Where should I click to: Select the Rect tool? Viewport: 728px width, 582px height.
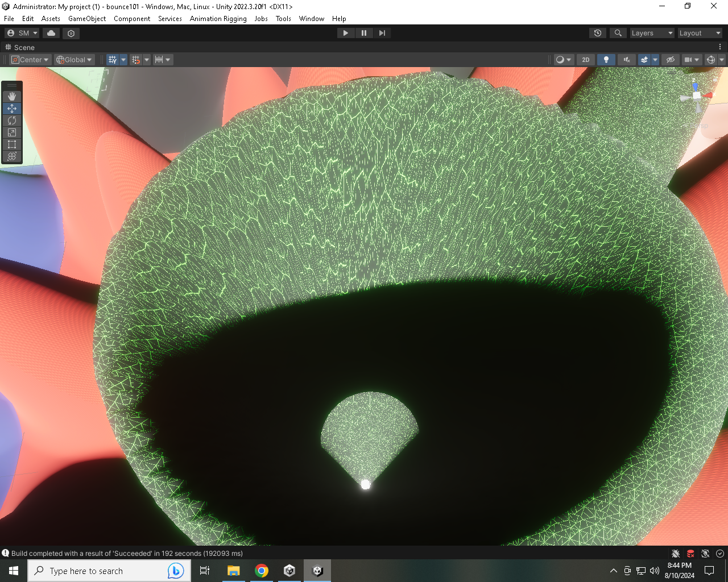(x=12, y=144)
